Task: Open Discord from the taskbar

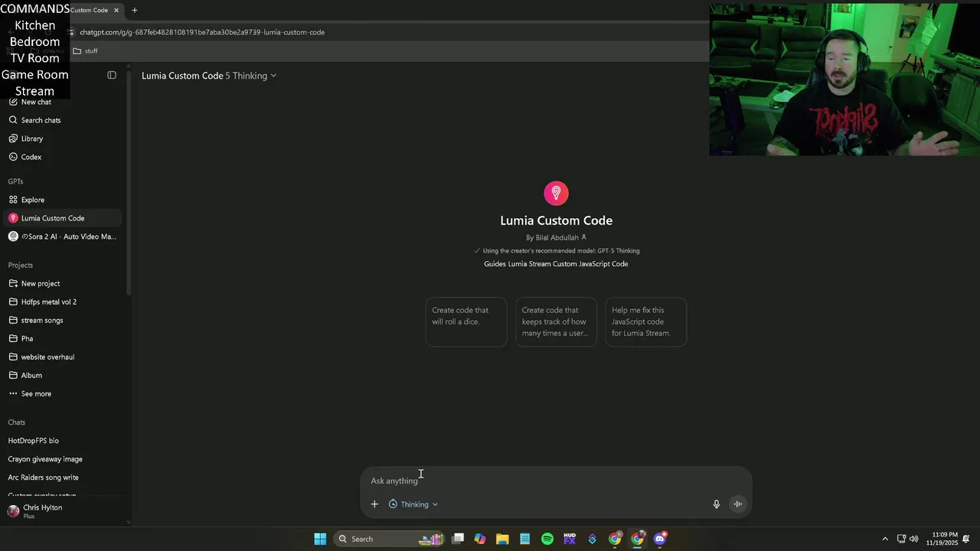Action: [x=660, y=539]
